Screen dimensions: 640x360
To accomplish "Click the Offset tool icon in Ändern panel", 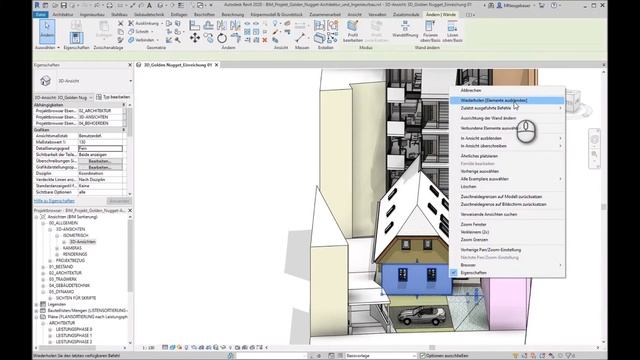I will coord(208,25).
